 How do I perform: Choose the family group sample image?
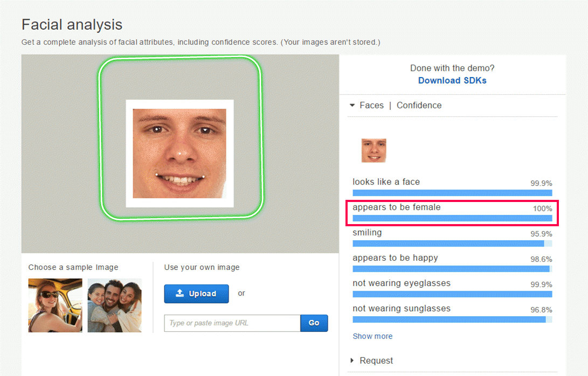point(114,305)
